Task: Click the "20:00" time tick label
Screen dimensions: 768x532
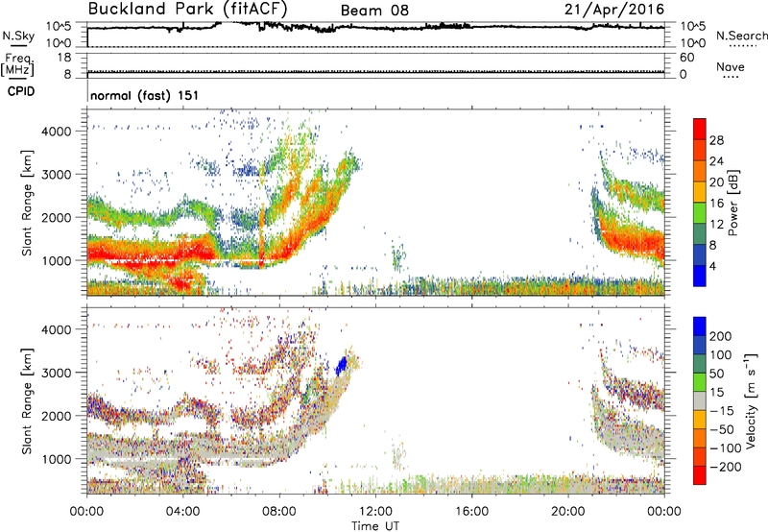Action: pyautogui.click(x=567, y=512)
